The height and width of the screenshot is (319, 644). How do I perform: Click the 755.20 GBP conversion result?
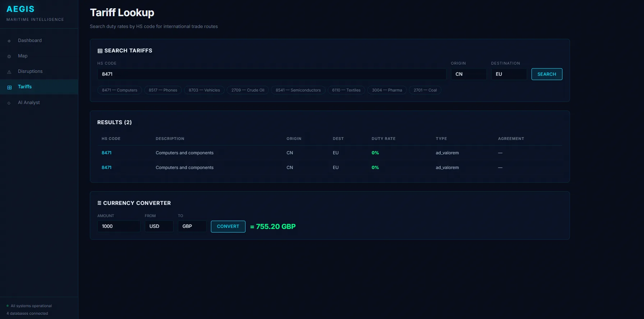coord(273,226)
